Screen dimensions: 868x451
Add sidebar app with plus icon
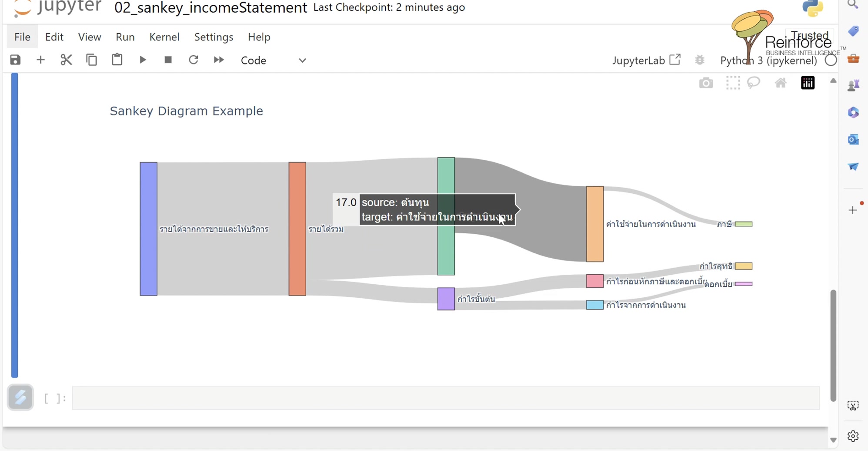pos(853,210)
